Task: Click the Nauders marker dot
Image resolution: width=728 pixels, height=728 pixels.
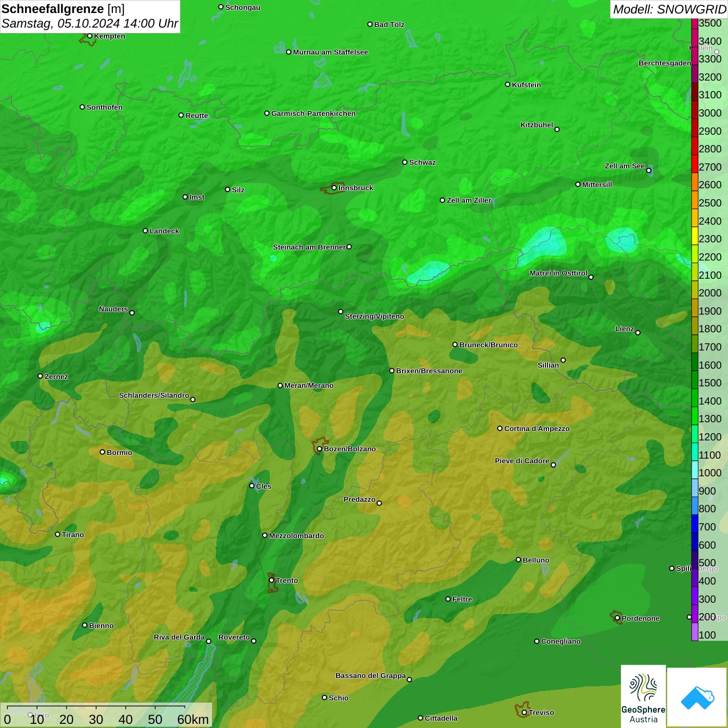Action: 132,313
